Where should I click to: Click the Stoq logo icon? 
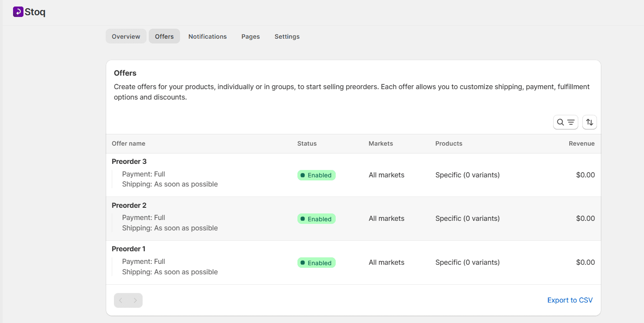tap(18, 12)
